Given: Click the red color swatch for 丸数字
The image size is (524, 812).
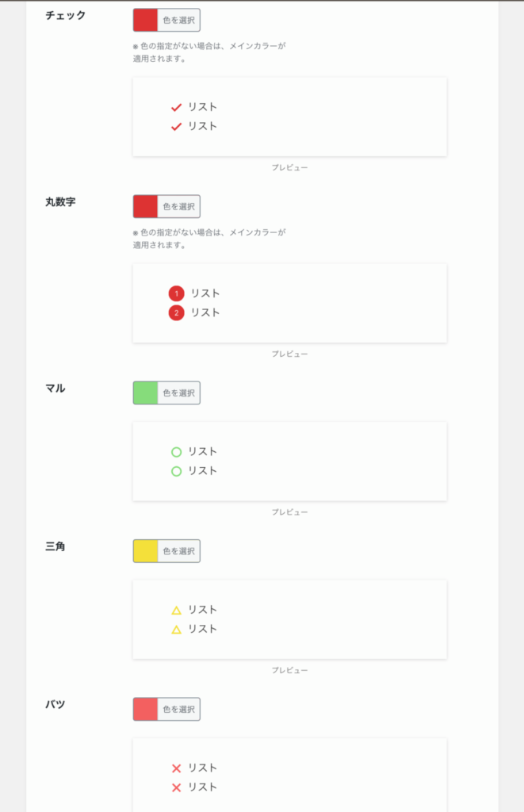Looking at the screenshot, I should 146,207.
